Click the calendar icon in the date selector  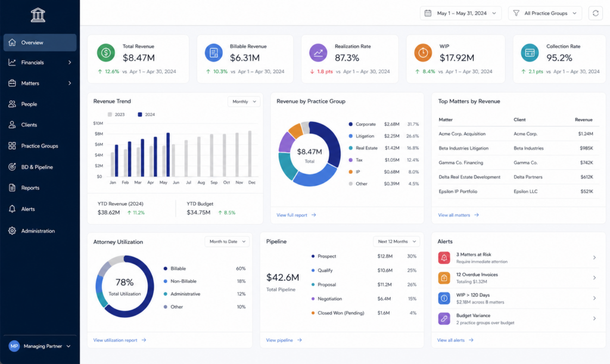428,13
